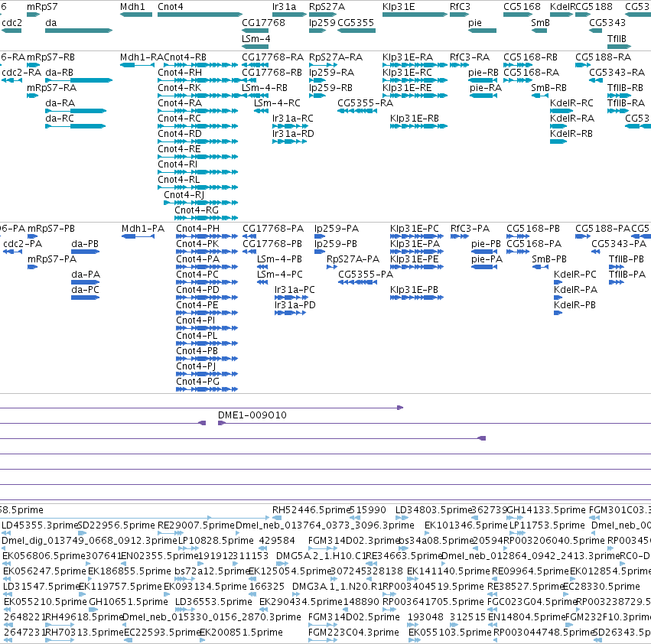Screen dimensions: 651x644
Task: Click EST EK200851.5prime
Action: [x=241, y=633]
